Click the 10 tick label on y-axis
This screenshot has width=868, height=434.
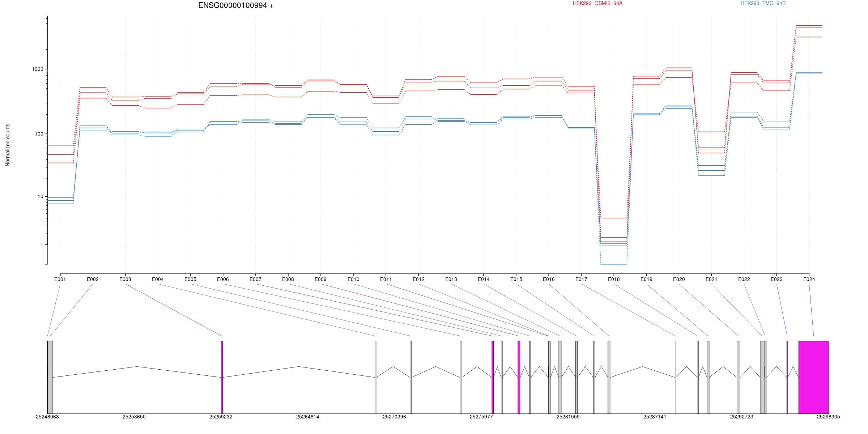40,197
